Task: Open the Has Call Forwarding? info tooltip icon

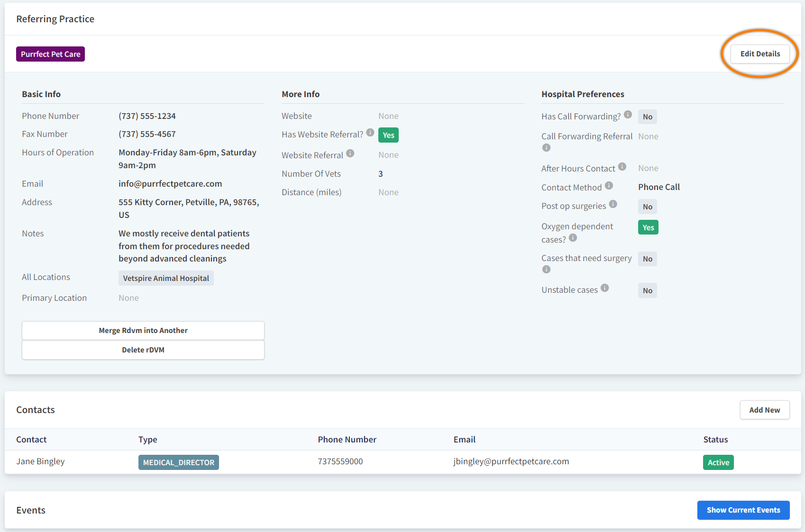Action: click(x=628, y=115)
